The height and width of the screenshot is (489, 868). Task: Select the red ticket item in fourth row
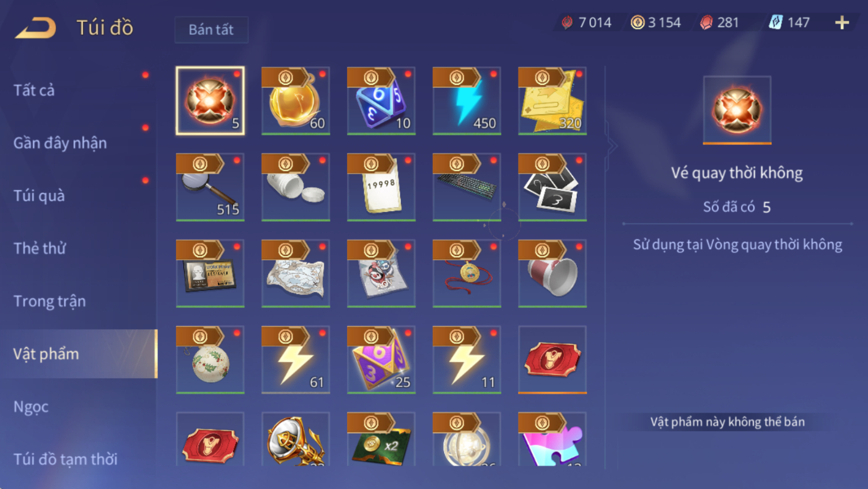[552, 359]
